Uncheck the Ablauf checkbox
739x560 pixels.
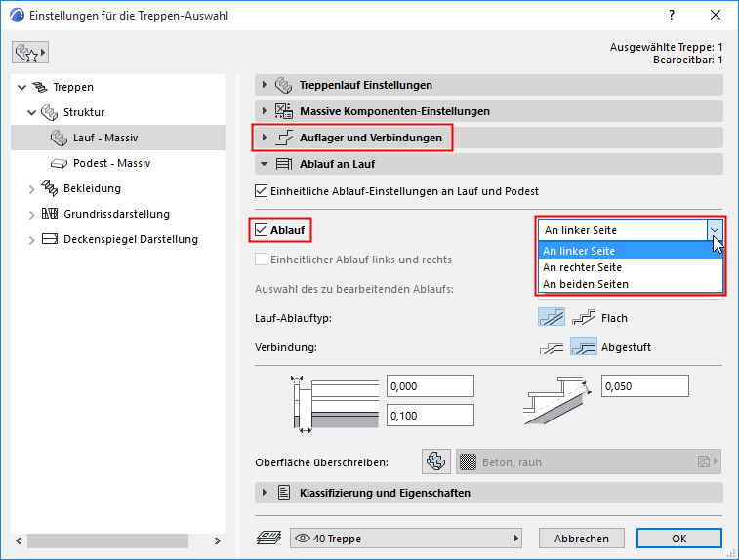point(261,230)
